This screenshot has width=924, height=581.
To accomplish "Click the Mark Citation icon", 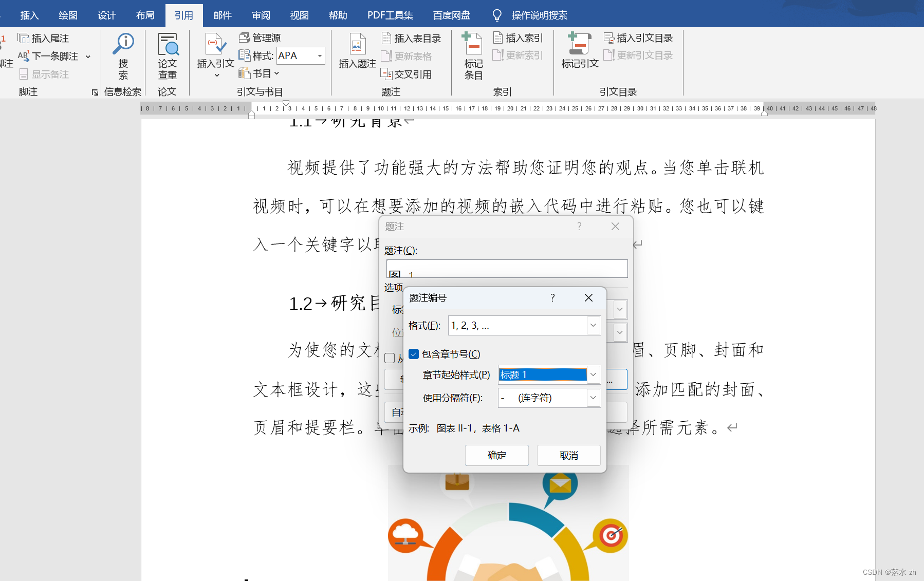I will [x=580, y=44].
